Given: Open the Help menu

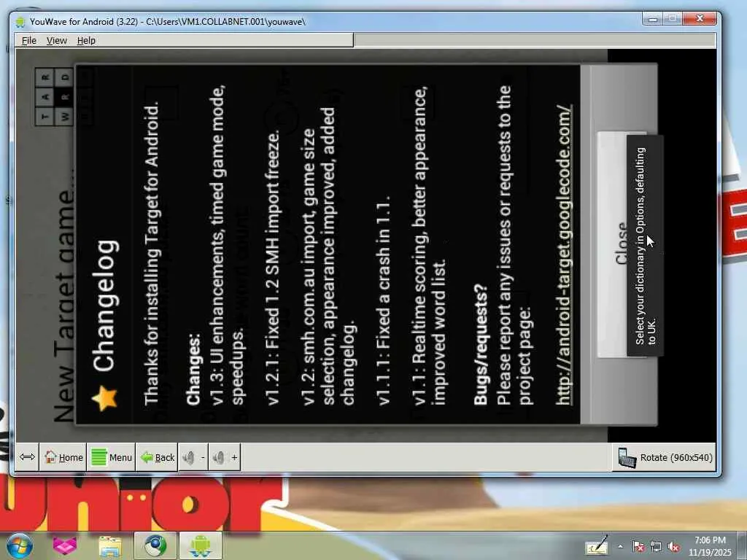Looking at the screenshot, I should [86, 41].
